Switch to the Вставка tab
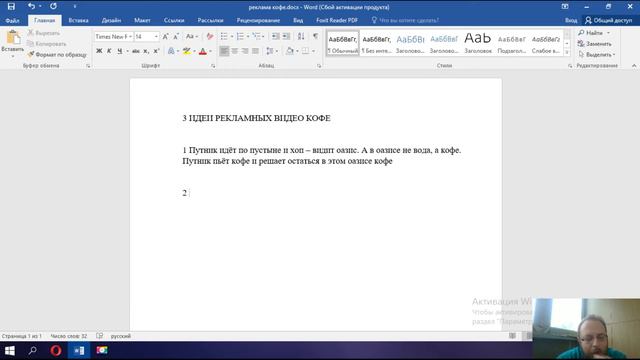Image resolution: width=640 pixels, height=360 pixels. pyautogui.click(x=78, y=20)
